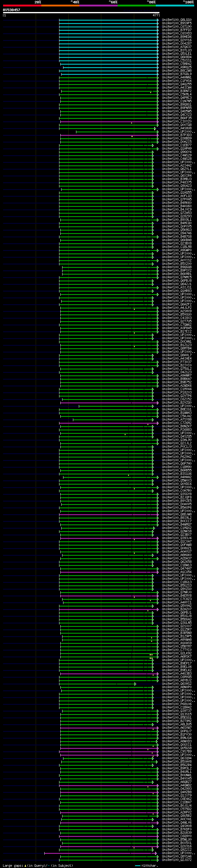197x868 pixels.
Task: Click hit label UniRef100_B7P3D3
Action: pos(176,135)
